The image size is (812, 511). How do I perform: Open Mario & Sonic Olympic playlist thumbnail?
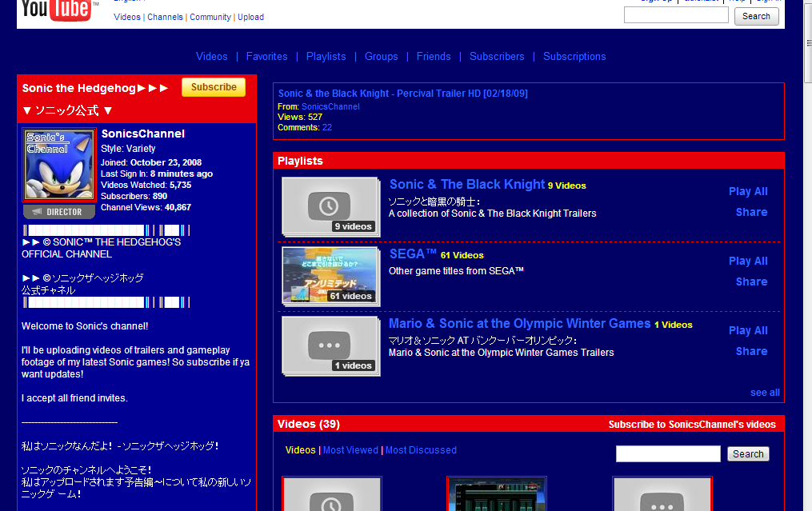pos(331,345)
